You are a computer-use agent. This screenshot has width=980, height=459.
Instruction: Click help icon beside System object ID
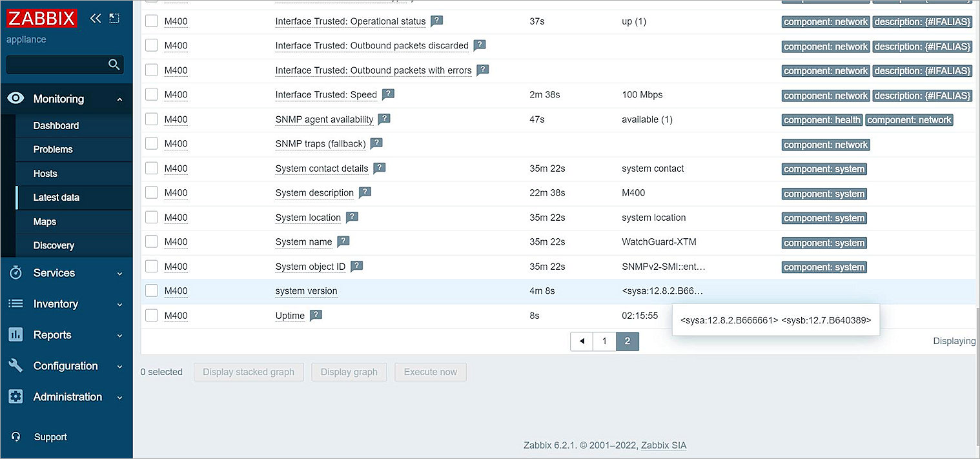(356, 266)
